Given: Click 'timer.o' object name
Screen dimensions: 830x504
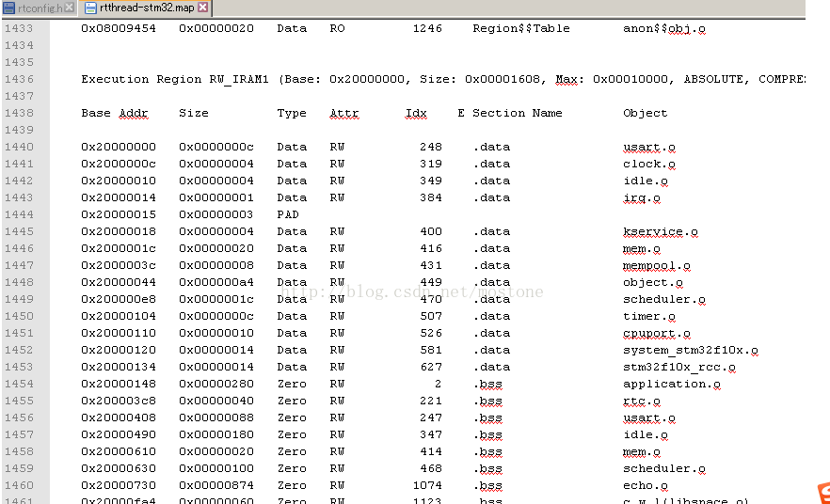Looking at the screenshot, I should pos(649,316).
